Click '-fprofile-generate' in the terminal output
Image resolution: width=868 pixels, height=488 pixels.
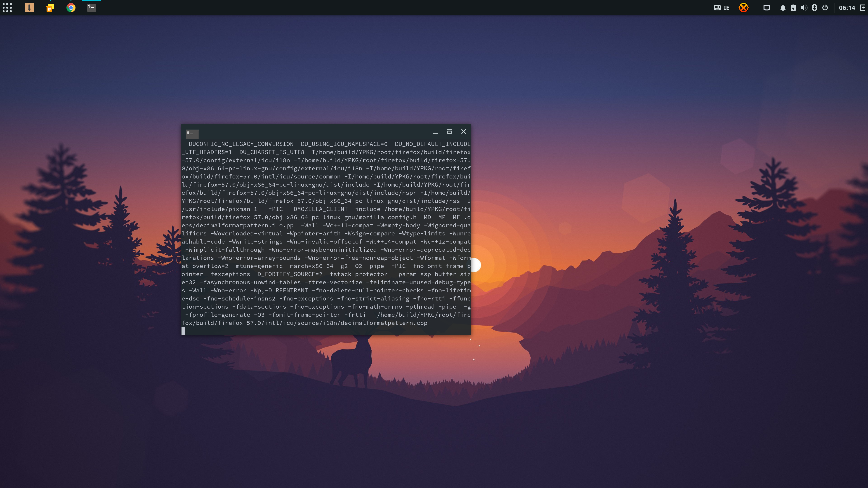(218, 315)
